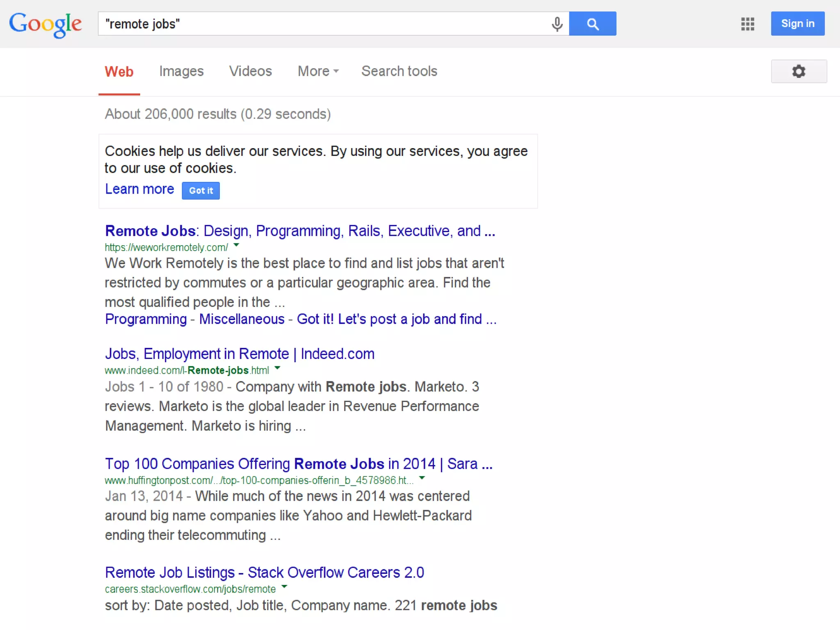The height and width of the screenshot is (630, 840).
Task: Select the Web tab
Action: tap(119, 71)
